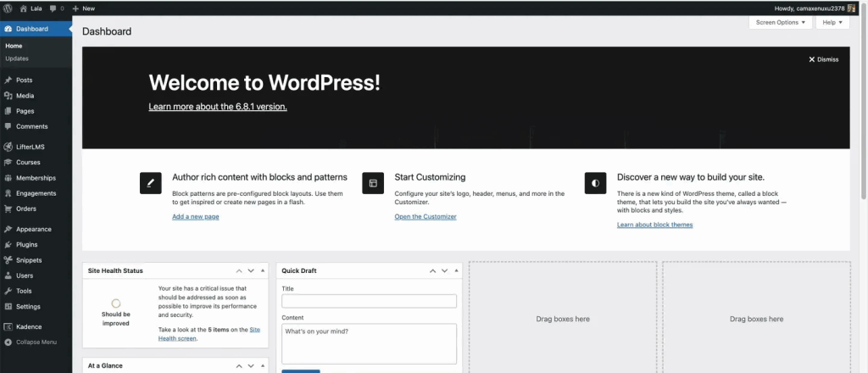Open the Home submenu item
Screen dimensions: 868x373
click(14, 46)
